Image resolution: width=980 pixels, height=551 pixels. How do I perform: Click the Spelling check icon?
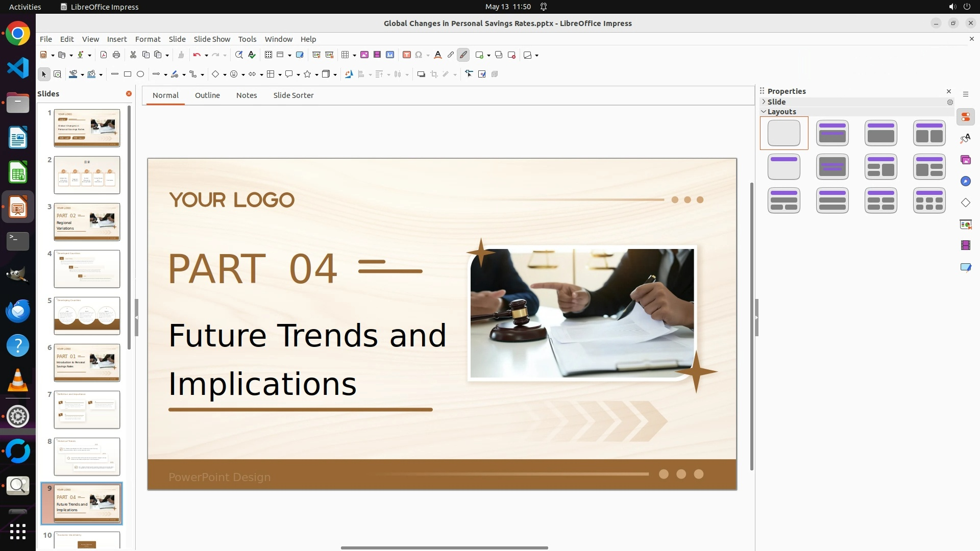(252, 55)
